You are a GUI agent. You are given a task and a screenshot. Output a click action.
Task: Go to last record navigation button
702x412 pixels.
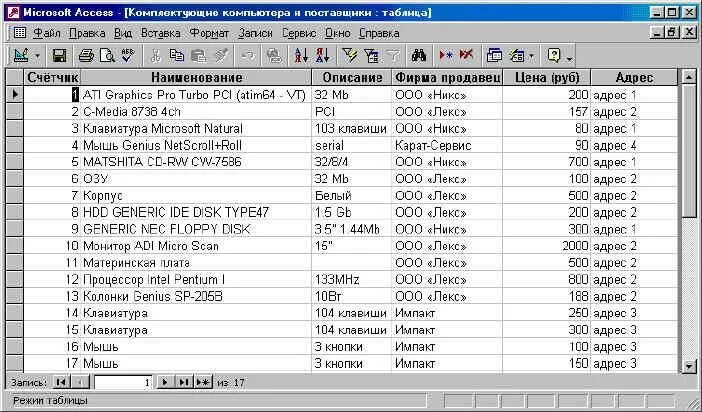[183, 382]
